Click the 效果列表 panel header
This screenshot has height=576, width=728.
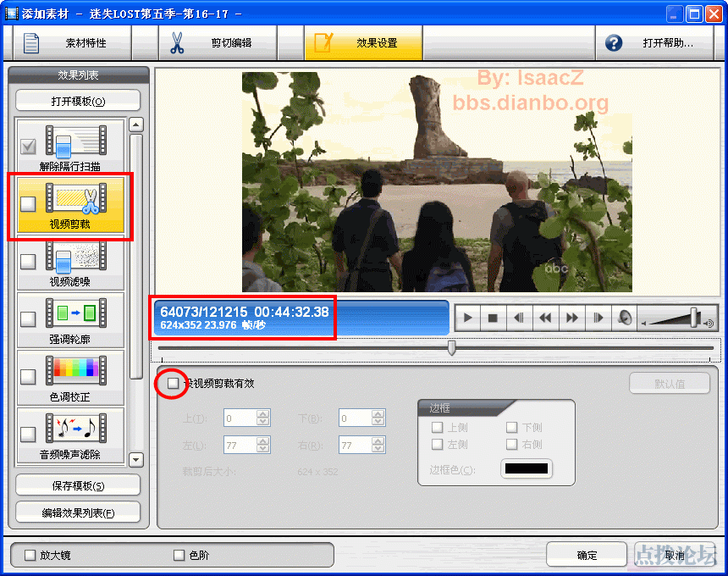pyautogui.click(x=78, y=75)
